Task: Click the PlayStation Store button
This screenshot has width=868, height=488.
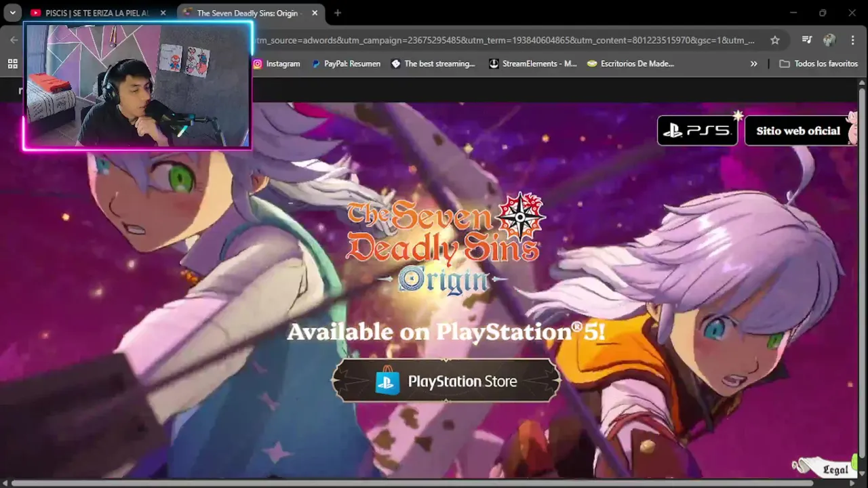Action: (x=446, y=381)
